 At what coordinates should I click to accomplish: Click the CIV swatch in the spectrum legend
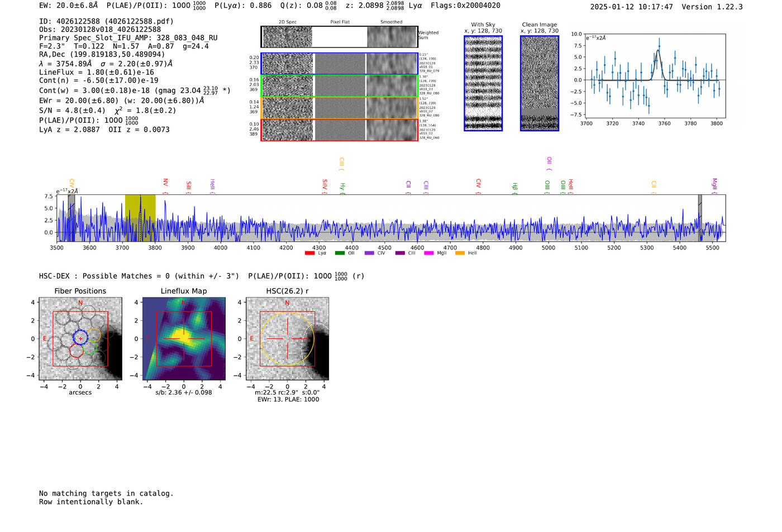[369, 253]
